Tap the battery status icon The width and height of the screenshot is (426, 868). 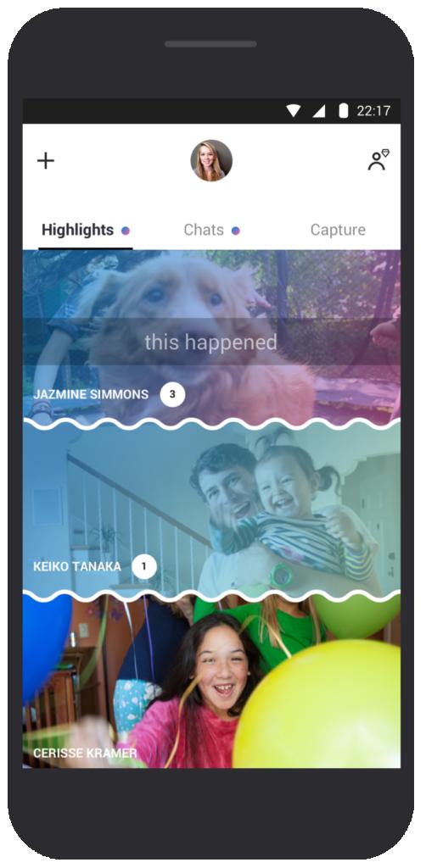344,111
